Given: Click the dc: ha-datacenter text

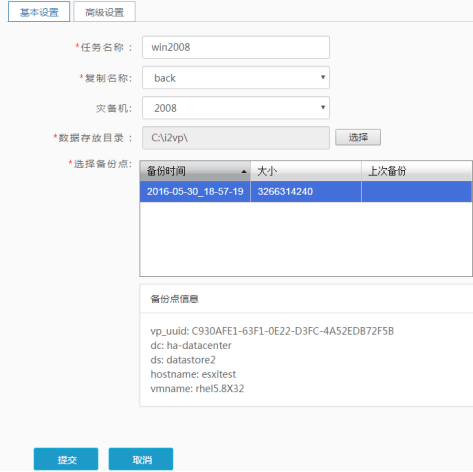Looking at the screenshot, I should 191,345.
